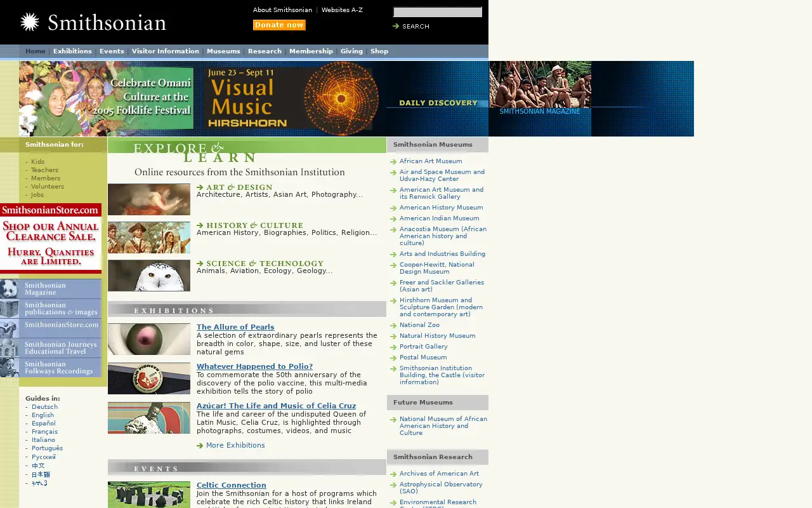Viewport: 812px width, 508px height.
Task: Open the Annual Clearance Sale store ad
Action: 51,238
